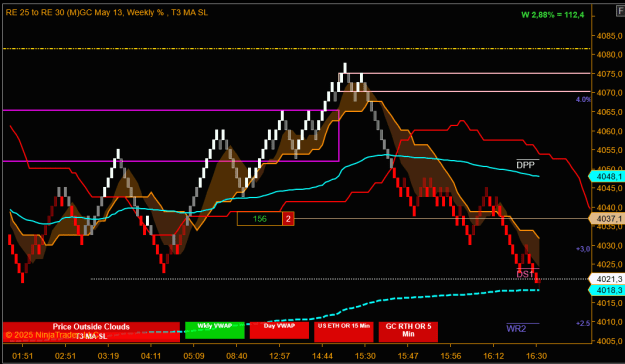Screen dimensions: 625x364
Task: Click the 03:19 time axis label
Action: coord(108,356)
